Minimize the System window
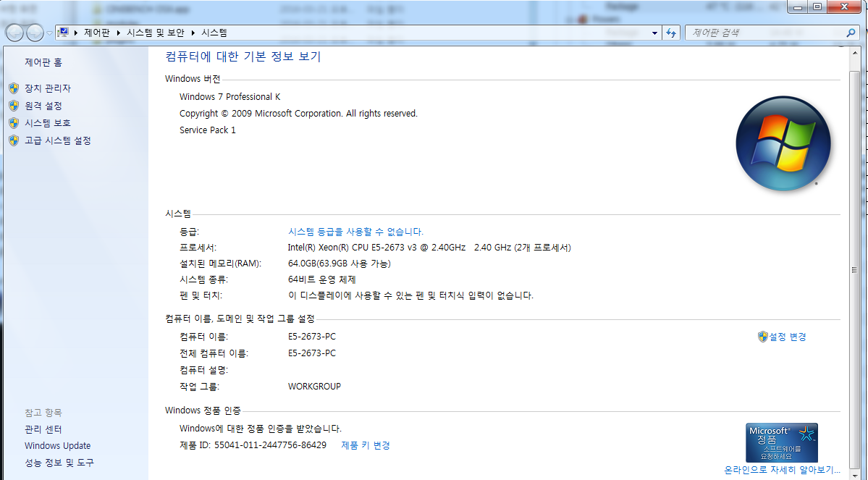Screen dimensions: 868x480 (798, 7)
